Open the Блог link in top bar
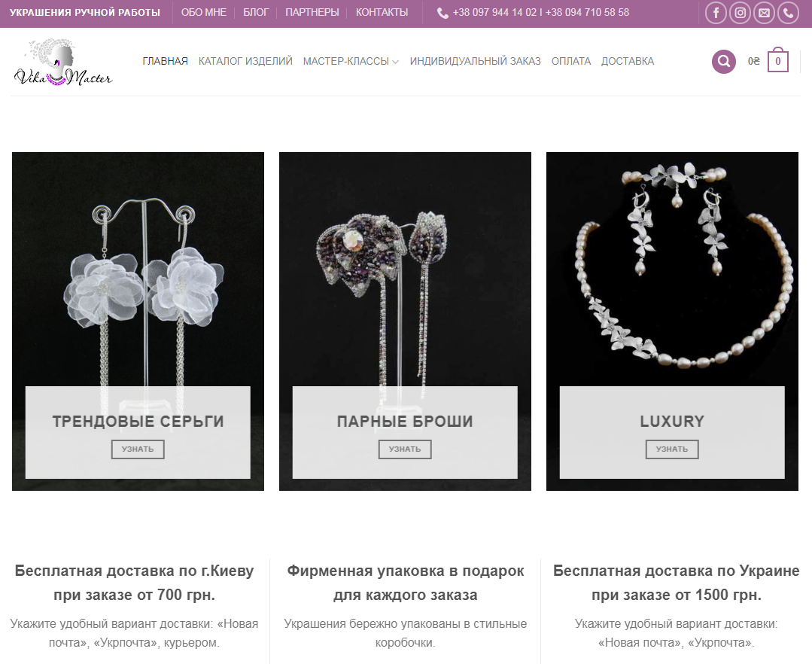Screen dimensions: 812x664 pos(256,13)
